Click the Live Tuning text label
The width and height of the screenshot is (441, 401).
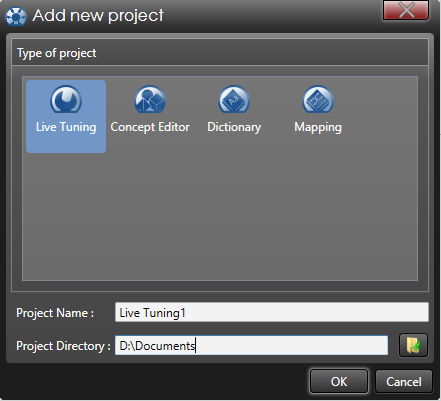[66, 127]
